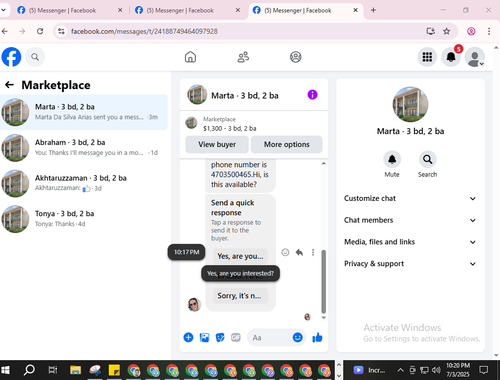This screenshot has height=380, width=500.
Task: Open Facebook search magnifier
Action: 35,57
